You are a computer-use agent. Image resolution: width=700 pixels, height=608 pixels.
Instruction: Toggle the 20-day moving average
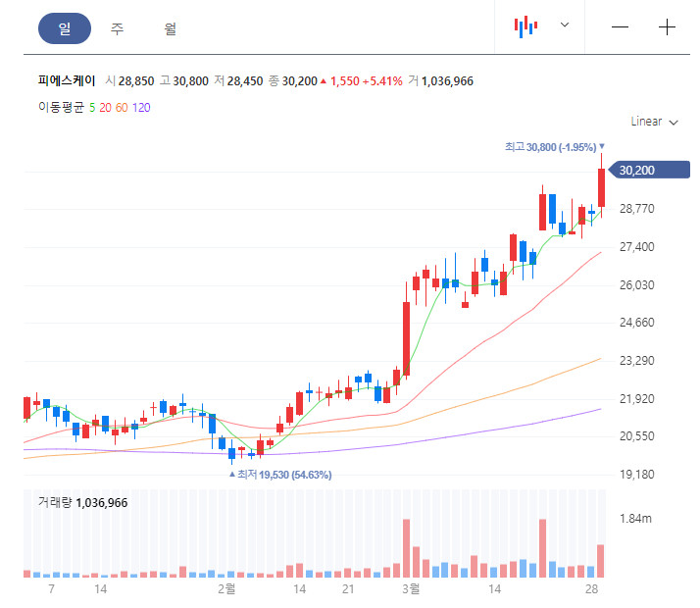(x=105, y=108)
